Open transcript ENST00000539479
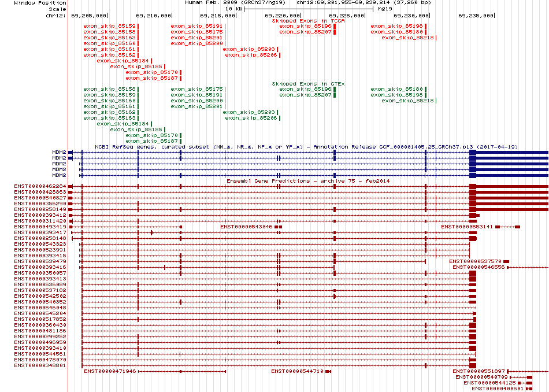 coord(40,261)
